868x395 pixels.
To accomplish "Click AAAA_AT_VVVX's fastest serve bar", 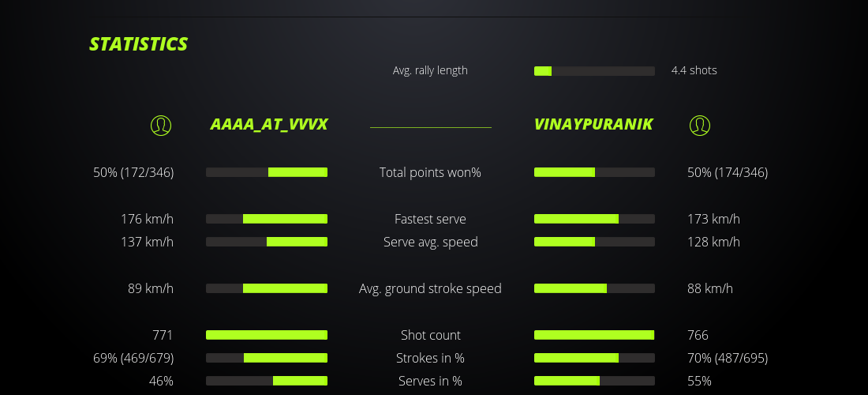I will [x=267, y=219].
